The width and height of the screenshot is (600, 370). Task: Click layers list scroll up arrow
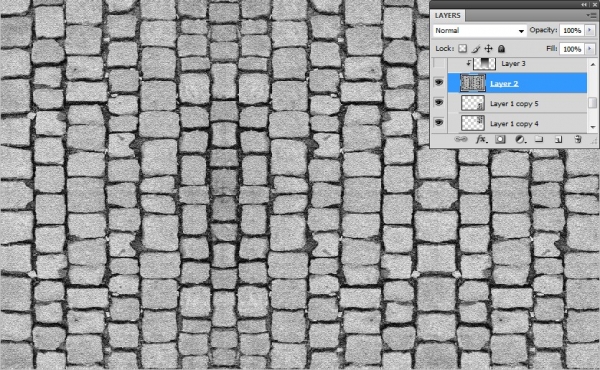point(593,64)
